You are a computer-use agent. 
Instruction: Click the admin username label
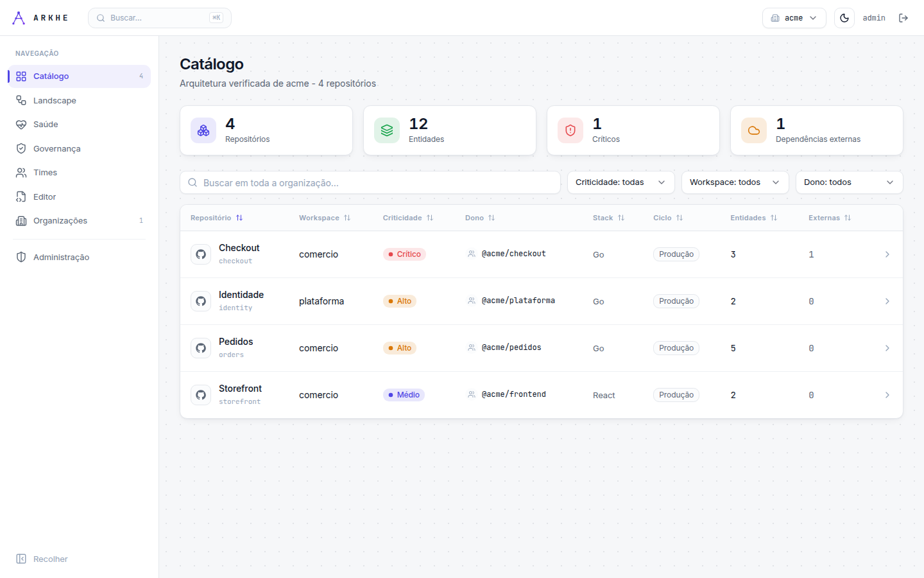pos(874,18)
